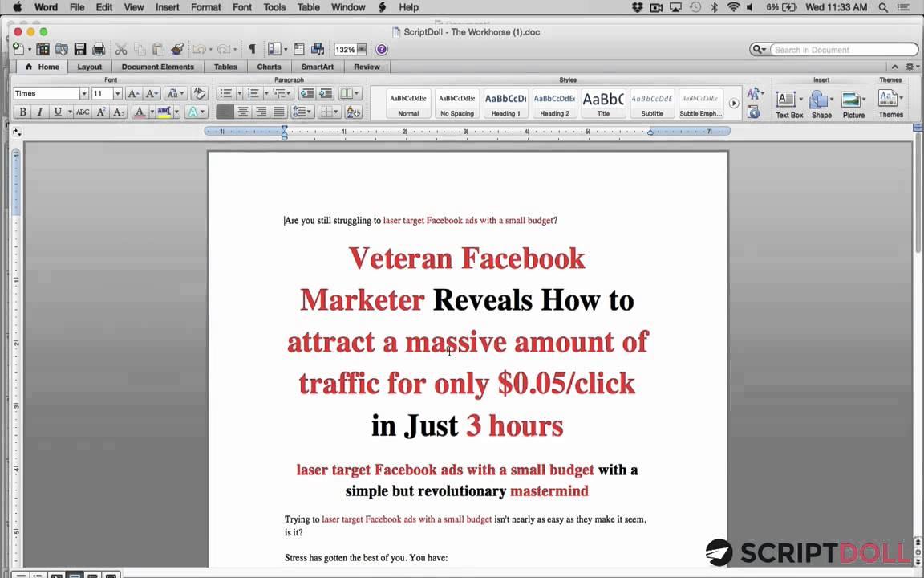Image resolution: width=924 pixels, height=578 pixels.
Task: Open the Toolbox icon
Action: (298, 49)
